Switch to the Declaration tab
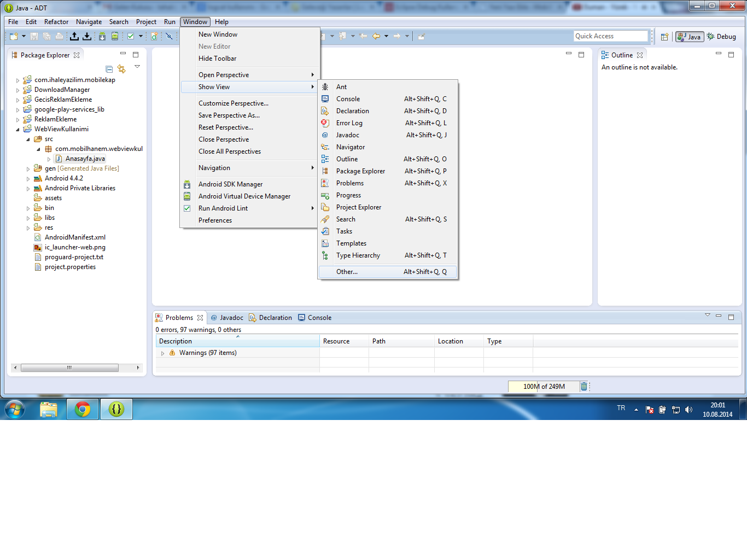The height and width of the screenshot is (560, 747). click(x=271, y=318)
